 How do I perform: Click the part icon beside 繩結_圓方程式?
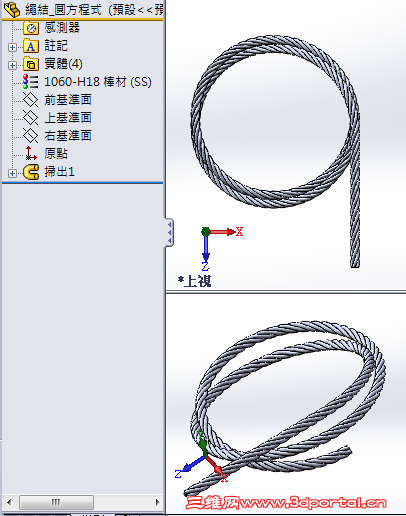tap(12, 10)
